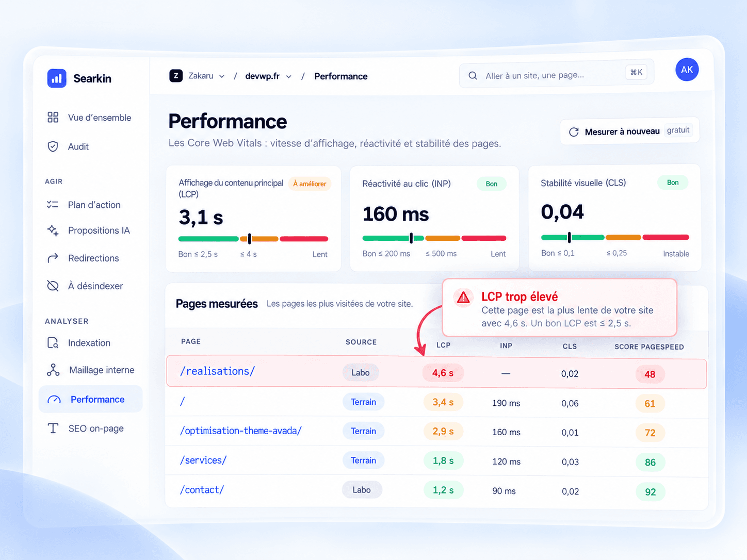
Task: Click the Vue d'ensemble grid icon
Action: point(53,118)
